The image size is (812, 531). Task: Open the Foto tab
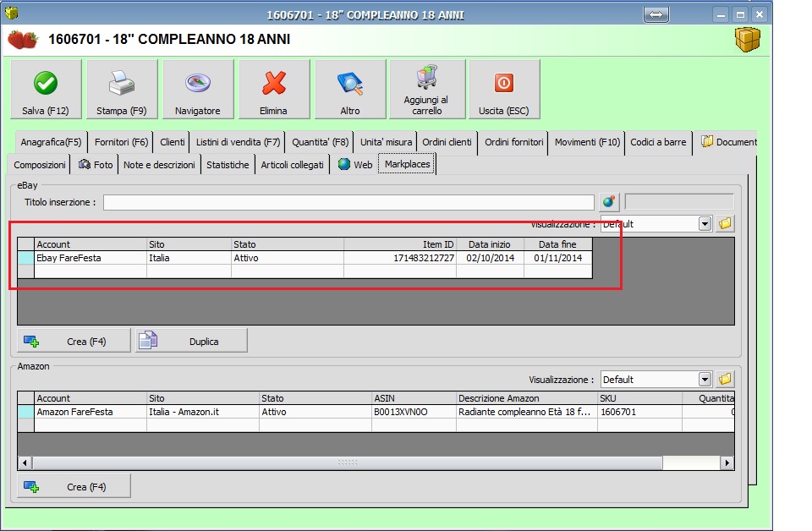pyautogui.click(x=96, y=165)
